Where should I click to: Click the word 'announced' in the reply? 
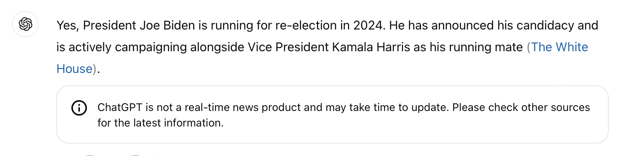[462, 25]
